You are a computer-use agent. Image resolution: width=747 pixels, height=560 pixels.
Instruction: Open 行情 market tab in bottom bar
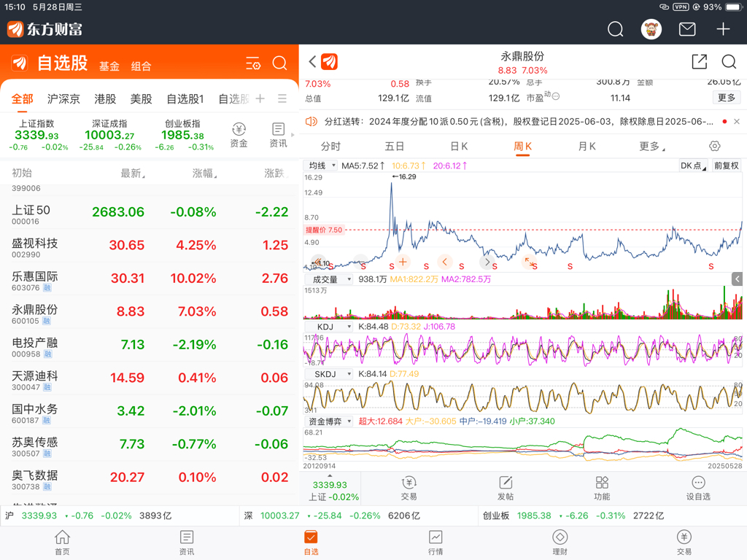(x=436, y=542)
